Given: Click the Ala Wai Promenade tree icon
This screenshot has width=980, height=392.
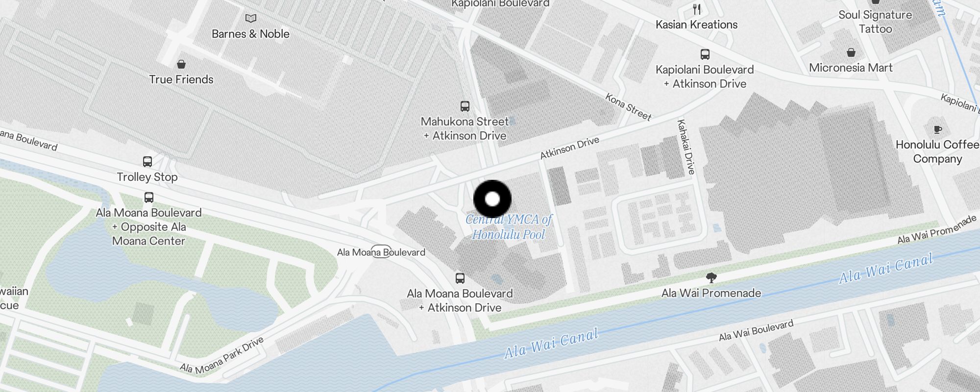Looking at the screenshot, I should click(711, 278).
